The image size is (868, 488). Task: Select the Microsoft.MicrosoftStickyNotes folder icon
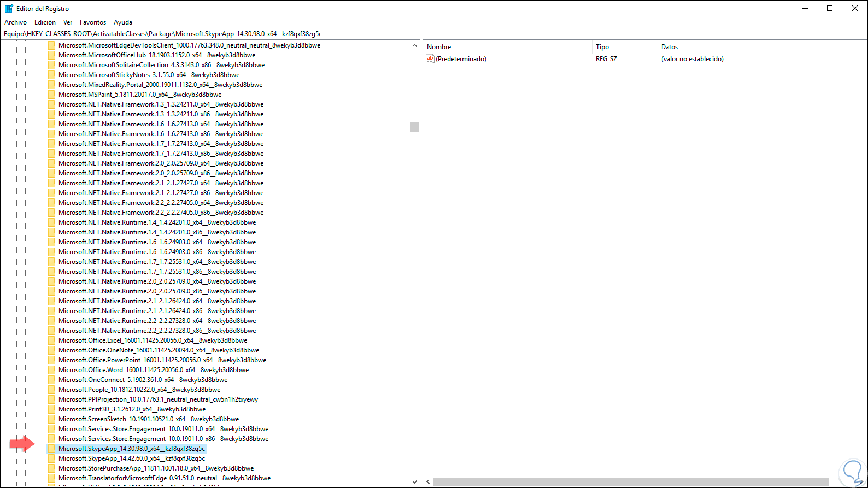51,75
